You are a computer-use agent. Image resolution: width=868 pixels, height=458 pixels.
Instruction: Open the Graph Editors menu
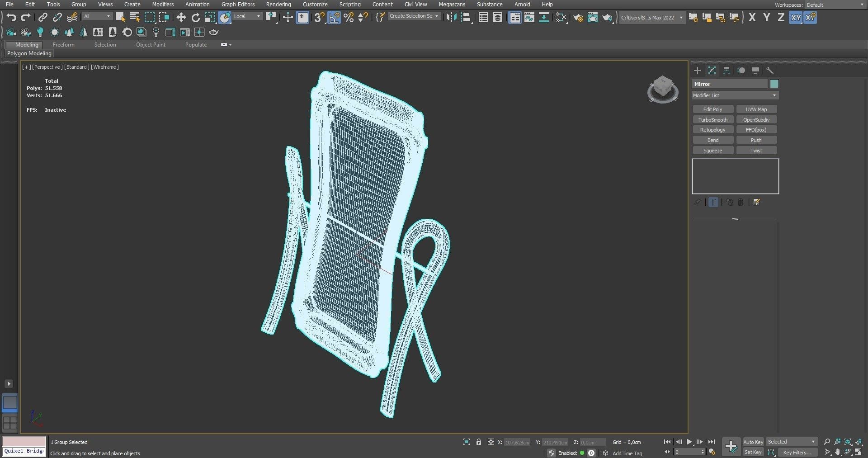click(x=238, y=5)
